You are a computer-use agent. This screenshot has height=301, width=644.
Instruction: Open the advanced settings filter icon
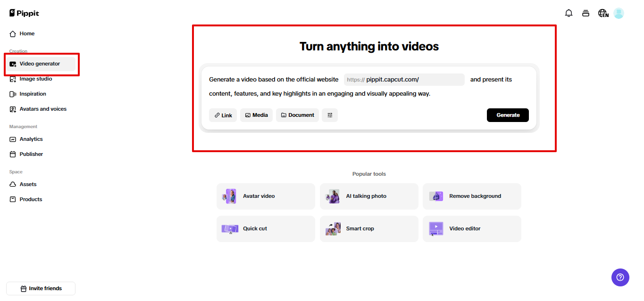point(330,115)
